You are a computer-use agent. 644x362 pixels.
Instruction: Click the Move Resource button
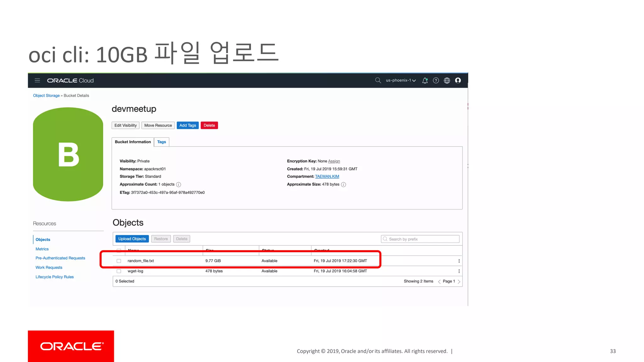(x=158, y=125)
